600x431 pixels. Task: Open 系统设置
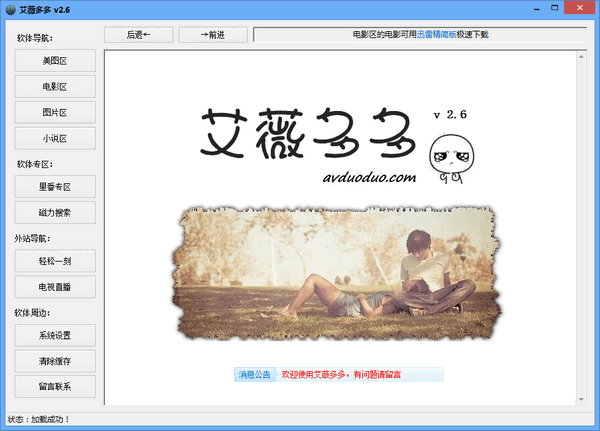pos(55,335)
